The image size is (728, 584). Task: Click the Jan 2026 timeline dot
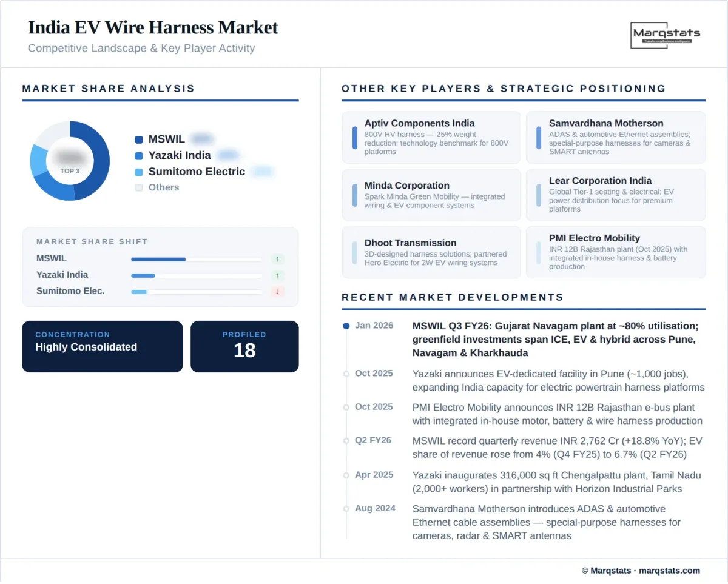pyautogui.click(x=346, y=326)
